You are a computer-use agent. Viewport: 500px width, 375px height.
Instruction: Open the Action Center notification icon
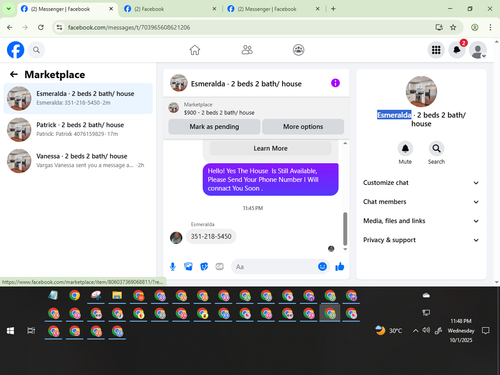[x=486, y=331]
